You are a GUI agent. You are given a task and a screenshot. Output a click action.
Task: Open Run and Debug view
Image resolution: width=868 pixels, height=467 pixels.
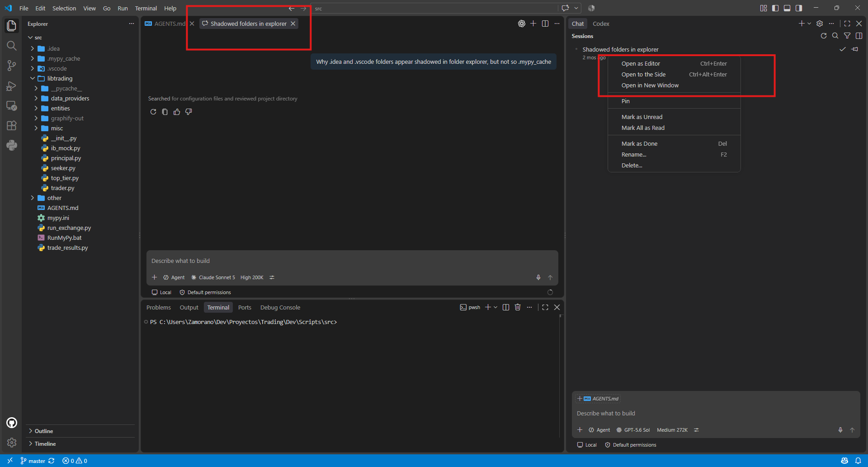12,86
